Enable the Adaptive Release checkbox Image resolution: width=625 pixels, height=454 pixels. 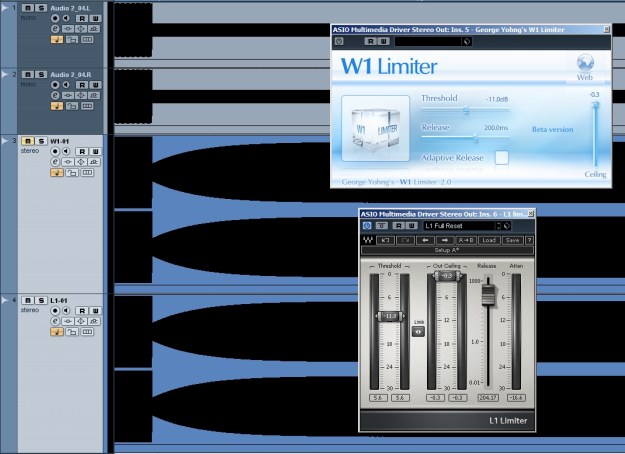(x=501, y=157)
